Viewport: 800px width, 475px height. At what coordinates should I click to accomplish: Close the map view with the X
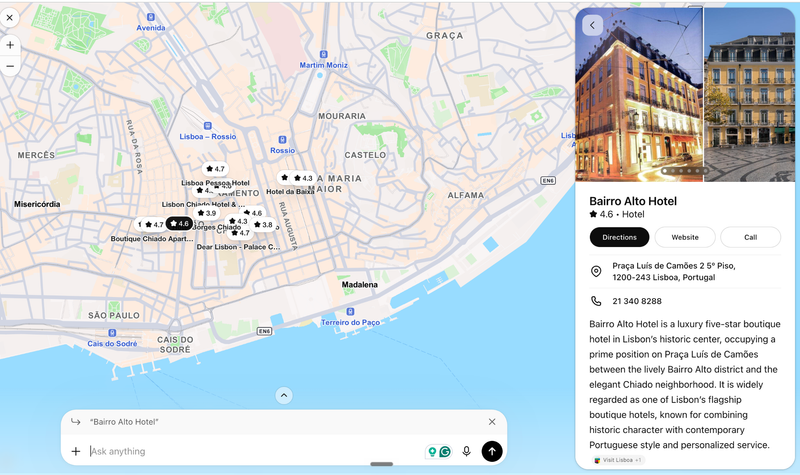10,18
